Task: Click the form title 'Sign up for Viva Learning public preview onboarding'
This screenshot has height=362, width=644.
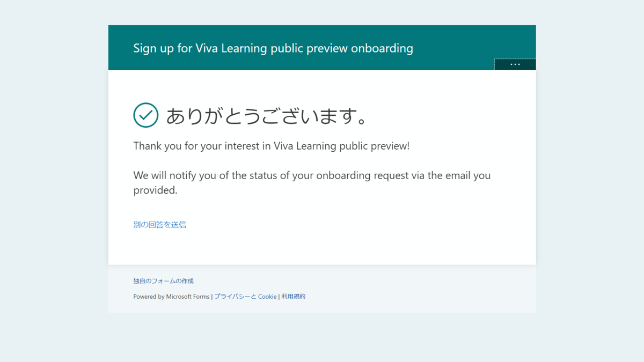Action: [x=273, y=48]
